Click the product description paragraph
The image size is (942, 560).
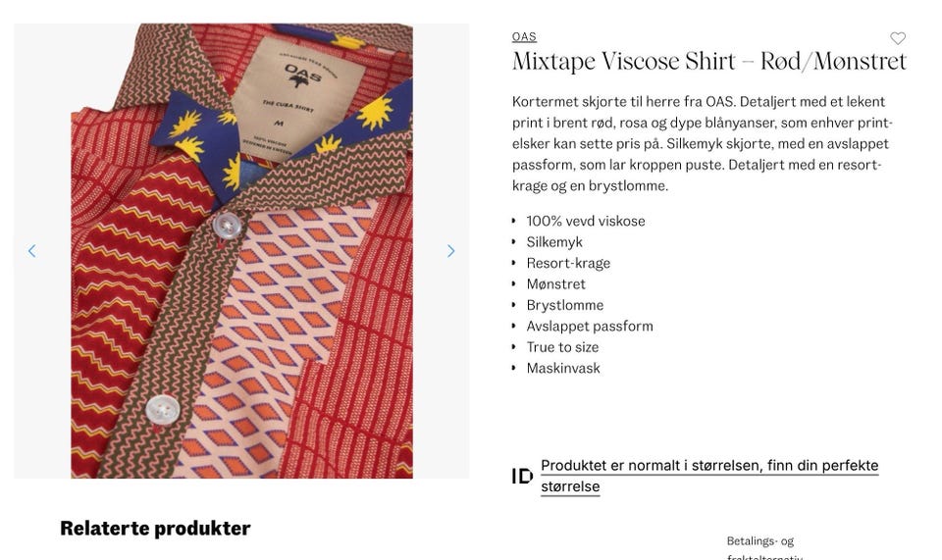[703, 143]
